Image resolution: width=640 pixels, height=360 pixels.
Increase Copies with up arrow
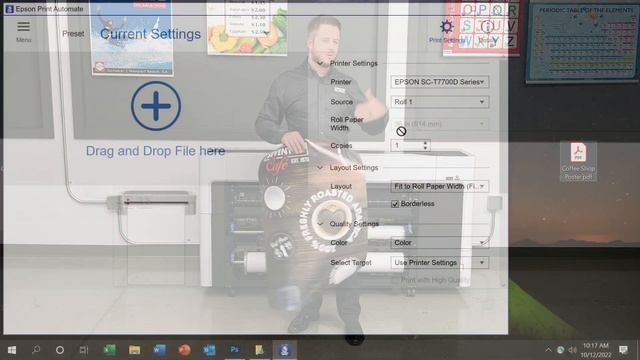coord(426,143)
